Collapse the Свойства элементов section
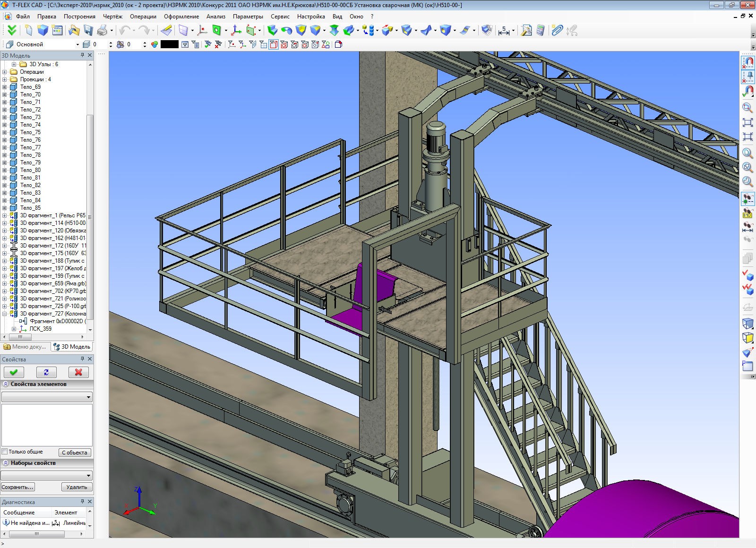Image resolution: width=756 pixels, height=548 pixels. (6, 384)
